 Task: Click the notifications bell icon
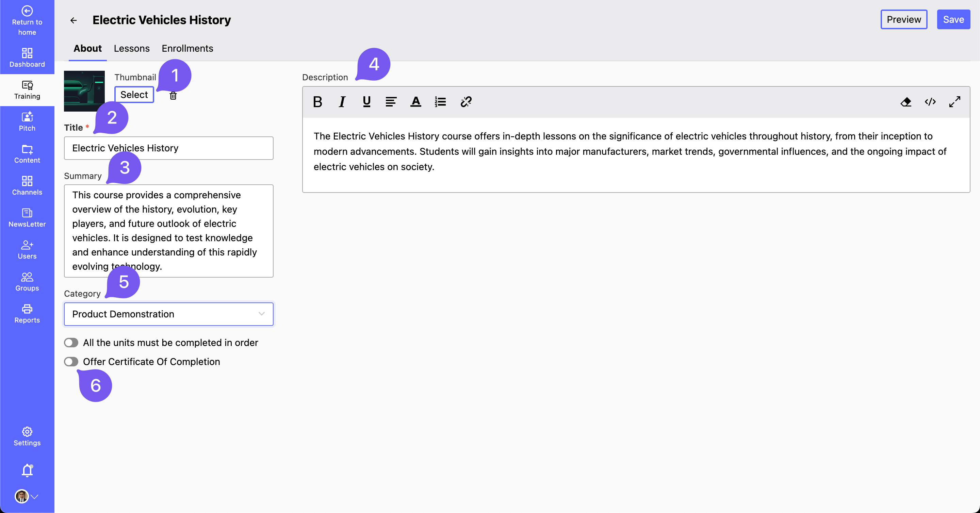(27, 470)
